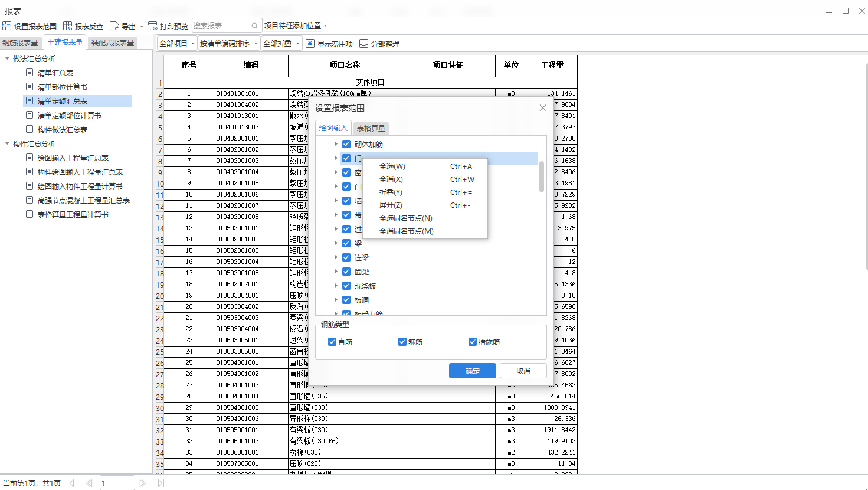This screenshot has width=868, height=490.
Task: Open 打印预览 print preview
Action: [x=153, y=26]
